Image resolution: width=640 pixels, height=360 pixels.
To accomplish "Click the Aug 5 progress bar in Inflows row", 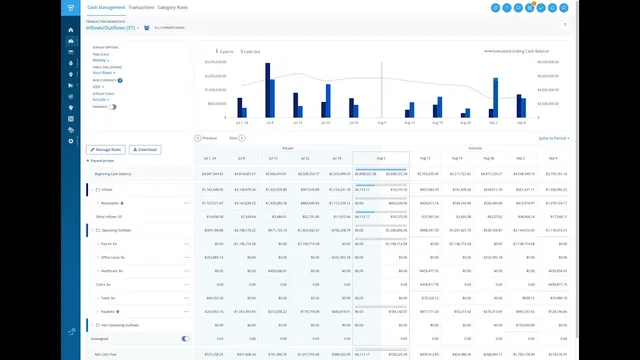I will [x=381, y=185].
